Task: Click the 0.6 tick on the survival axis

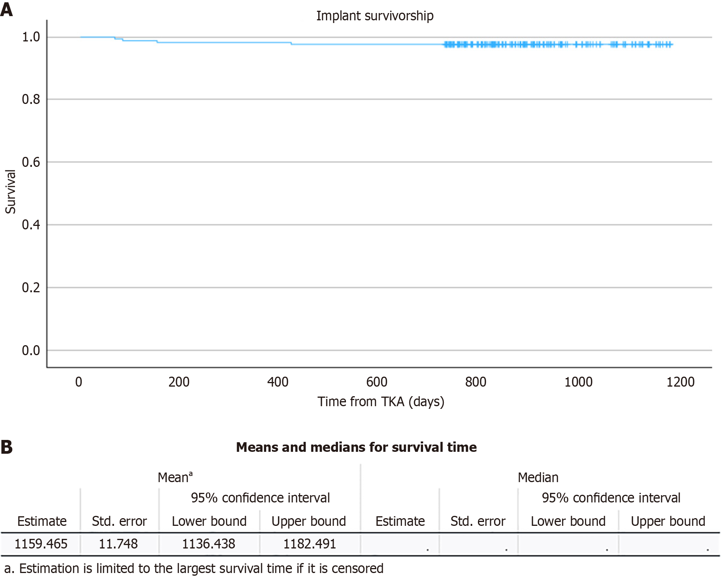Action: [31, 162]
